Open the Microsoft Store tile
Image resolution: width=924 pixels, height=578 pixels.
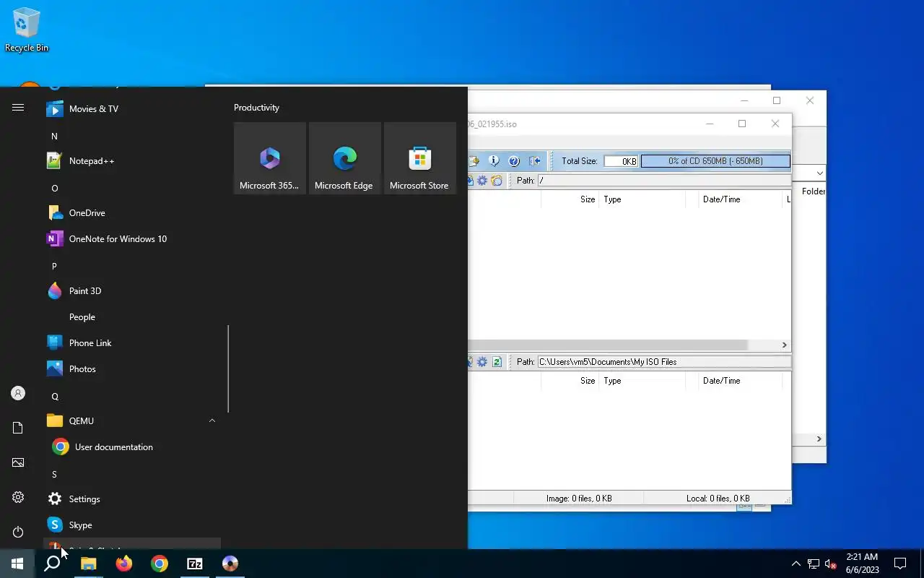pos(420,158)
